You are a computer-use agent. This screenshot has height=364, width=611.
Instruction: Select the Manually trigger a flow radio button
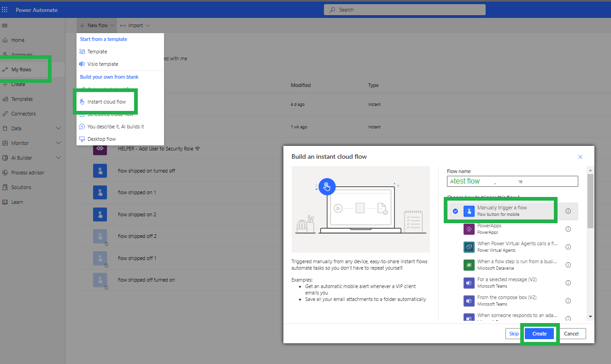[x=455, y=211]
